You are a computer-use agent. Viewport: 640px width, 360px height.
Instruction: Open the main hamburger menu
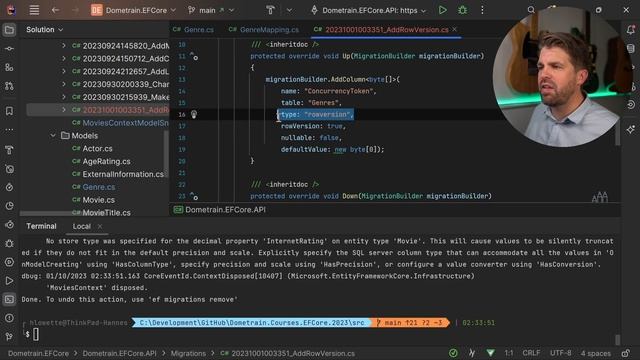pos(34,10)
